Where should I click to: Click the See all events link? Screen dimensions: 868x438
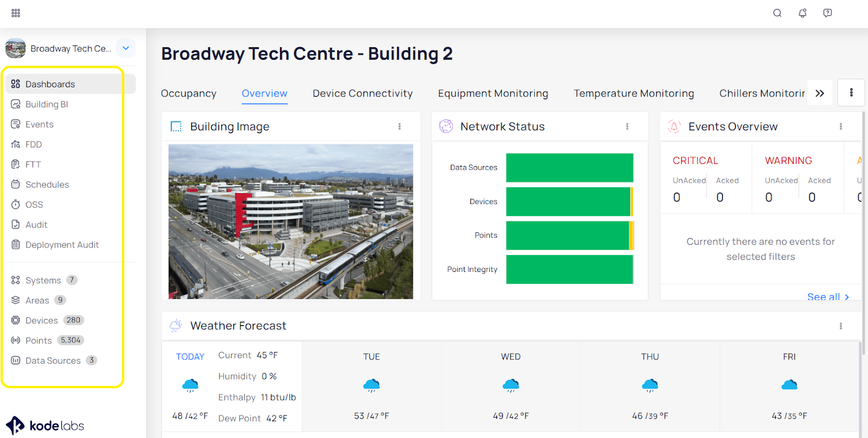click(828, 296)
